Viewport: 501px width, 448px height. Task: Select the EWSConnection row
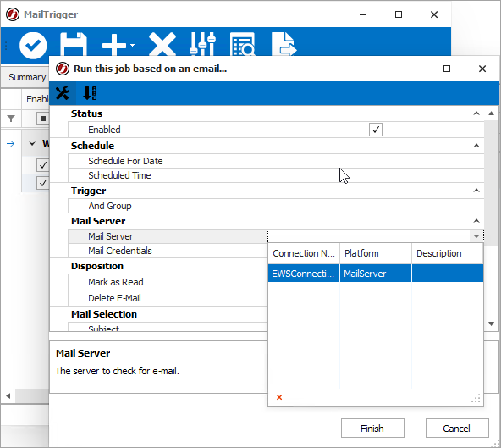pos(376,274)
